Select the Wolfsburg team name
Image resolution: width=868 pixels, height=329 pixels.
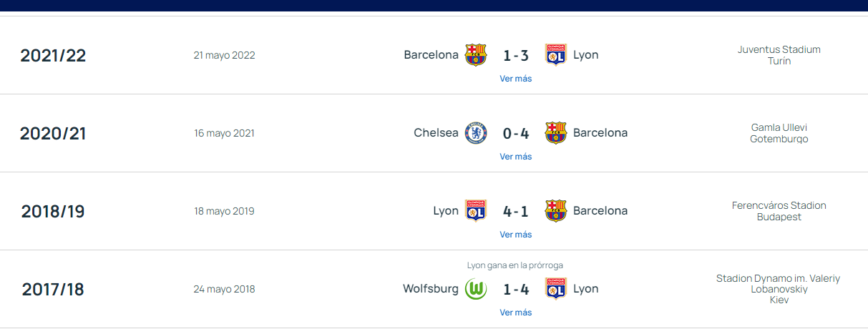click(431, 289)
